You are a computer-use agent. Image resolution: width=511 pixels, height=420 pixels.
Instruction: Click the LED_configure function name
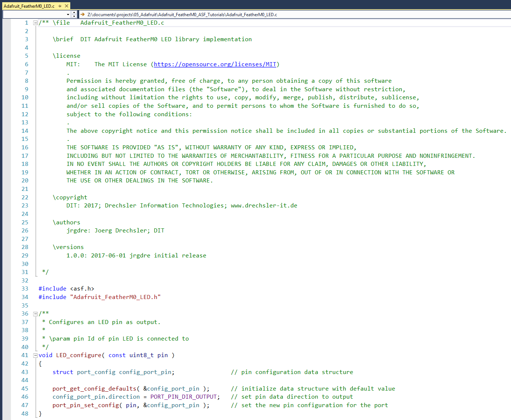78,355
